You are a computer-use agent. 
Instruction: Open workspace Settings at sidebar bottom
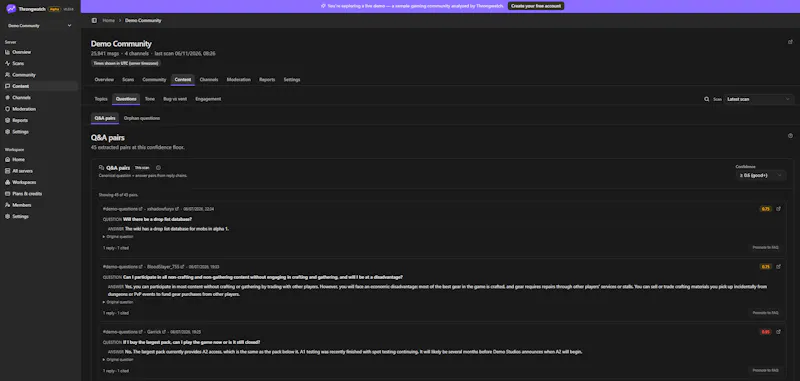20,216
